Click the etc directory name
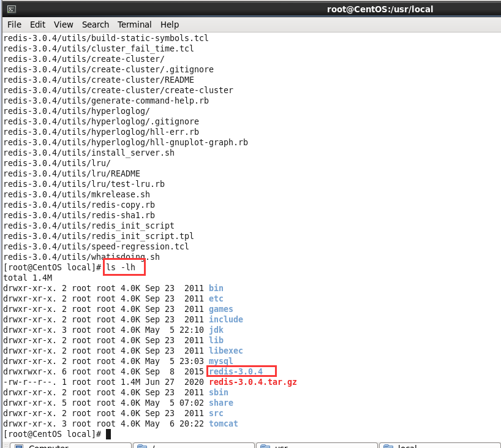 [216, 298]
